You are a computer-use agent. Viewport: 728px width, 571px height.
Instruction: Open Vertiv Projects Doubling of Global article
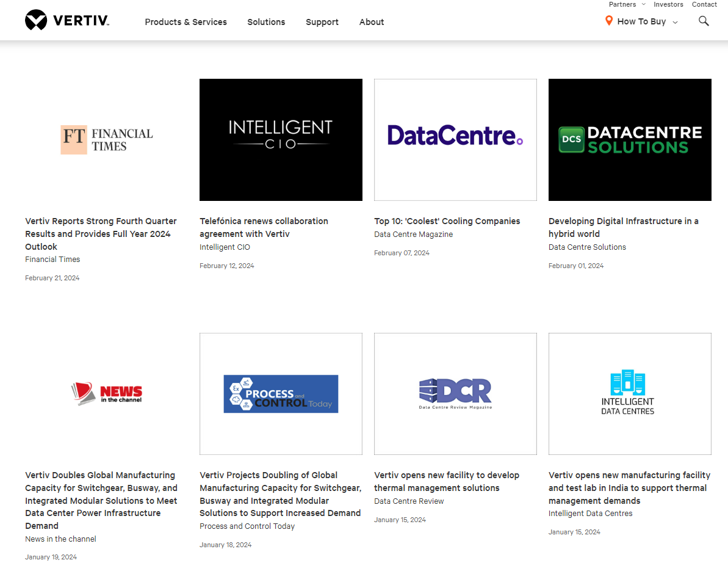pyautogui.click(x=281, y=494)
